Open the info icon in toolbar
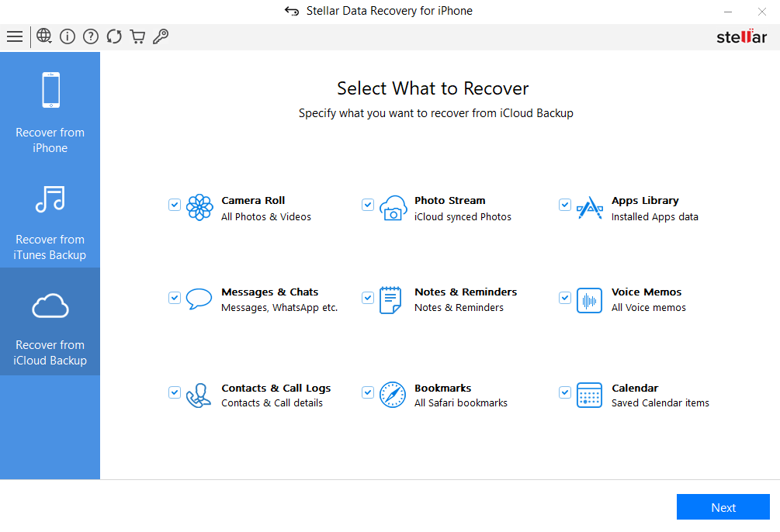Viewport: 780px width, 532px height. (x=68, y=36)
